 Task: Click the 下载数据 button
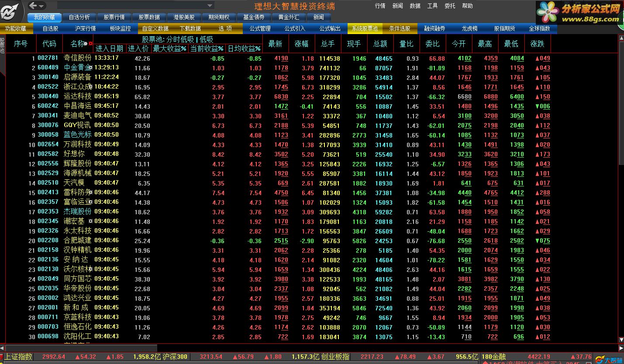(x=190, y=28)
